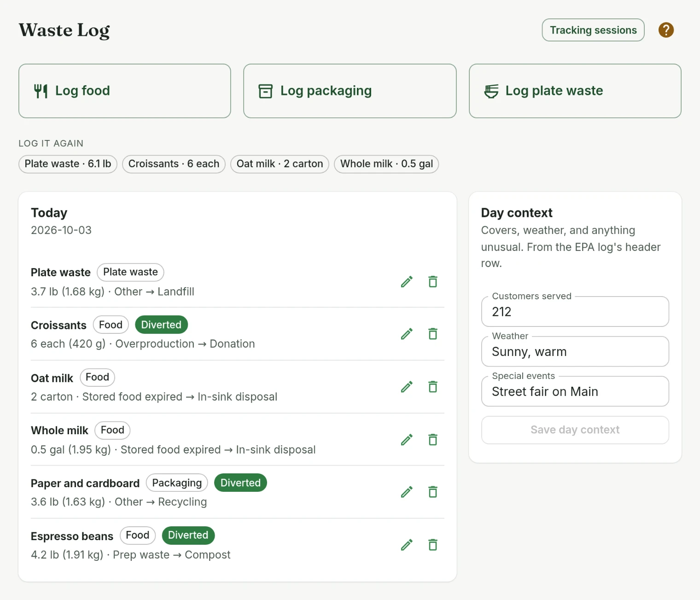Screen dimensions: 700x600
Task: Click the Food tag on Croissants
Action: click(111, 325)
